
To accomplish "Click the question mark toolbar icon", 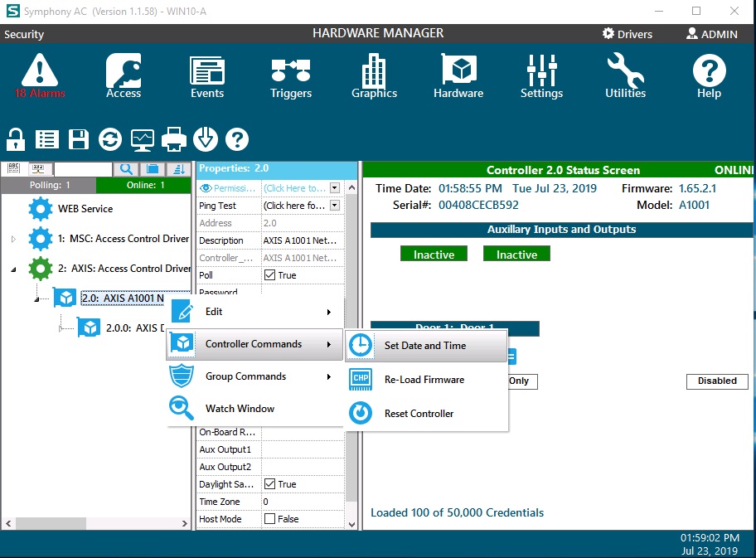I will 237,139.
